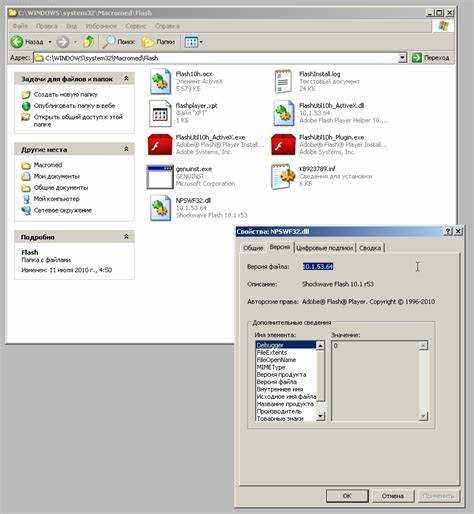Collapse the Другие места panel
This screenshot has width=474, height=514.
(x=126, y=149)
